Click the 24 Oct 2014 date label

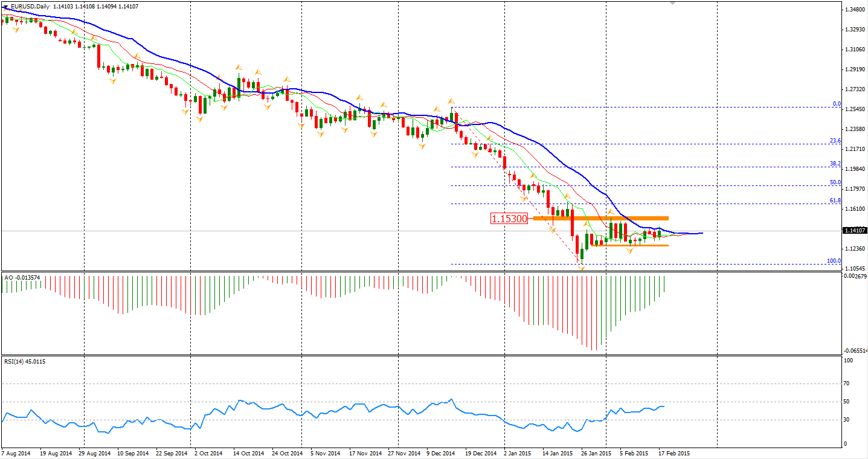[x=288, y=452]
